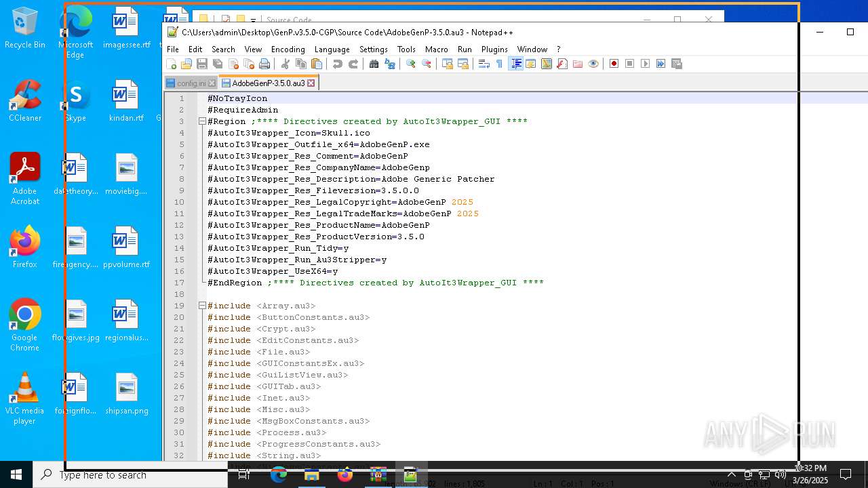Viewport: 868px width, 488px height.
Task: Select the Google Chrome desktop shortcut
Action: 24,325
